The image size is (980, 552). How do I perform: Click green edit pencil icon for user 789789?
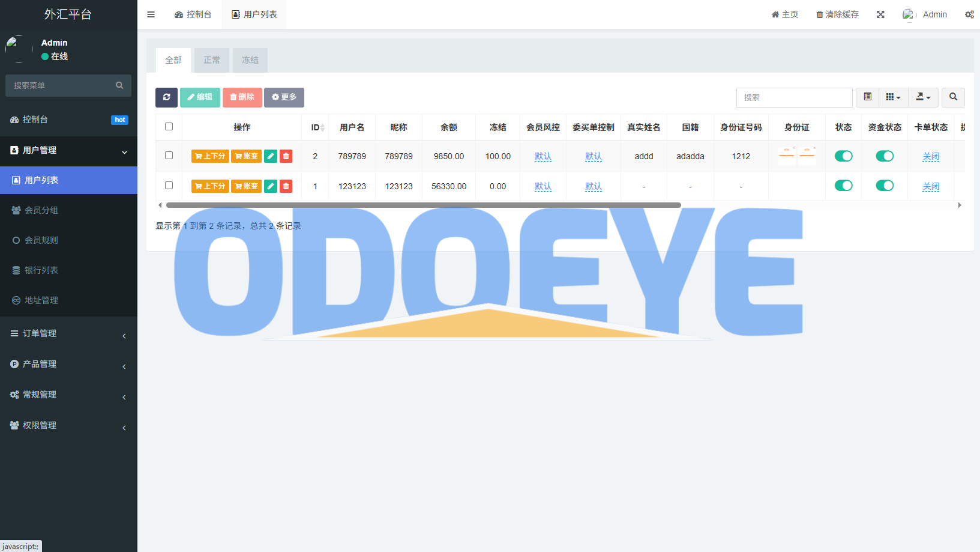(271, 156)
